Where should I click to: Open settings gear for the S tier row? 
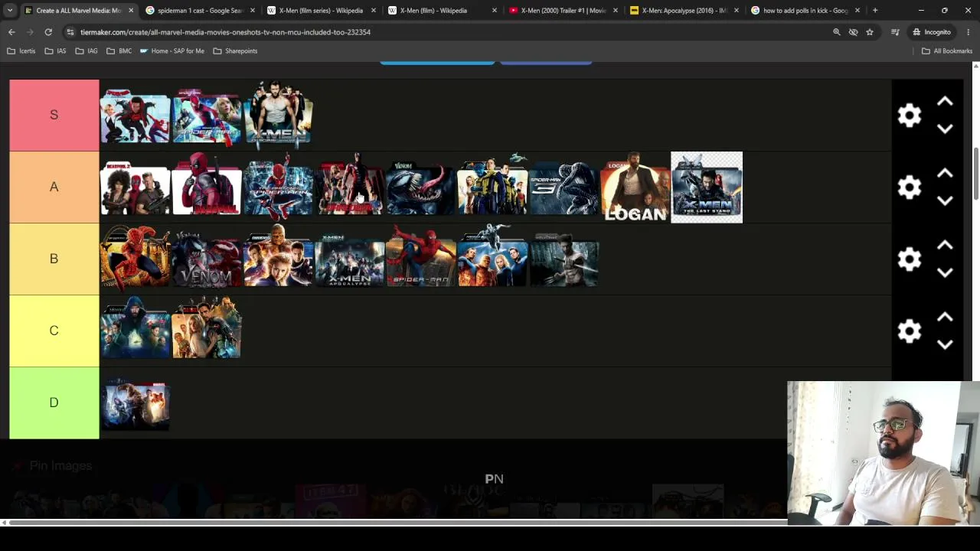909,115
